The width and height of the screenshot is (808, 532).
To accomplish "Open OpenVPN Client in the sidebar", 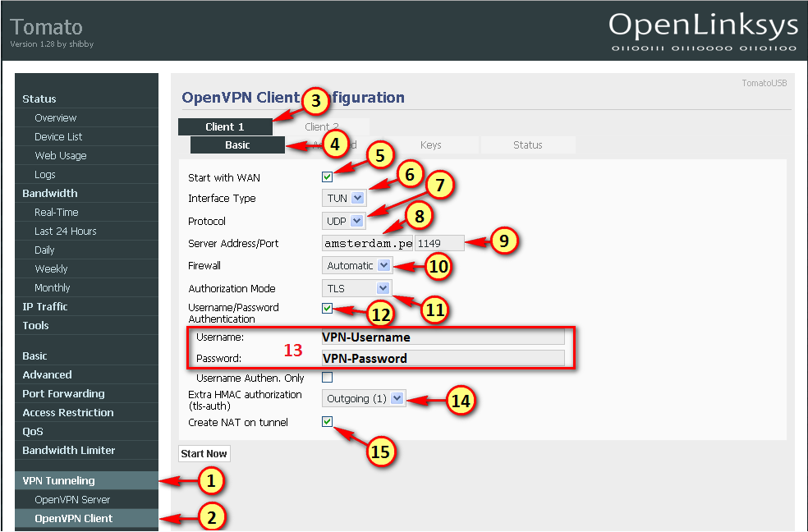I will tap(86, 519).
